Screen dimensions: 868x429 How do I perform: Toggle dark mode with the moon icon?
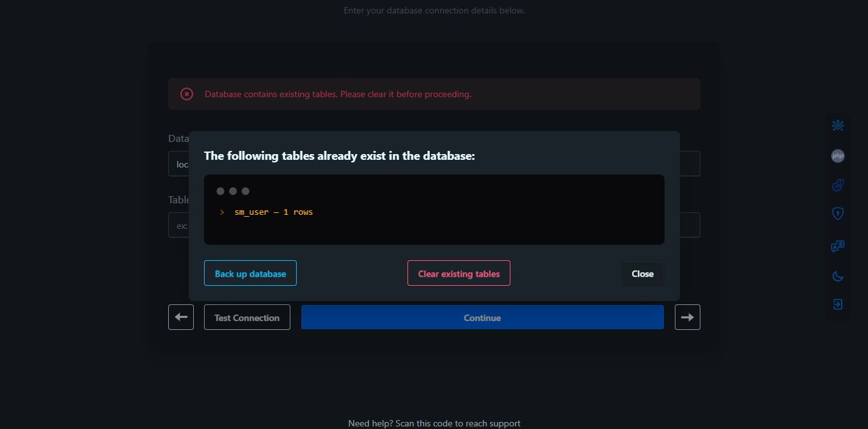point(837,276)
